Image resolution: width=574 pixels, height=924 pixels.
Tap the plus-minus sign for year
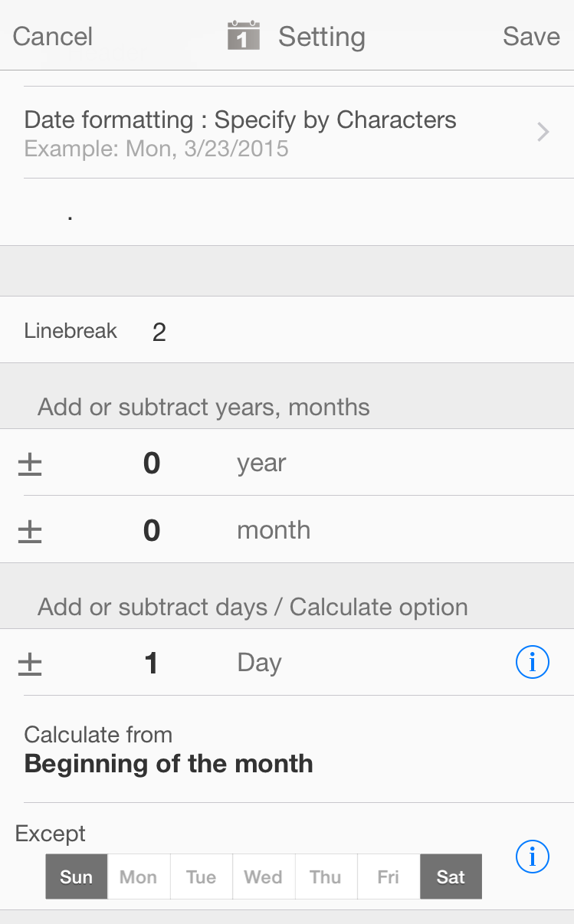coord(30,464)
